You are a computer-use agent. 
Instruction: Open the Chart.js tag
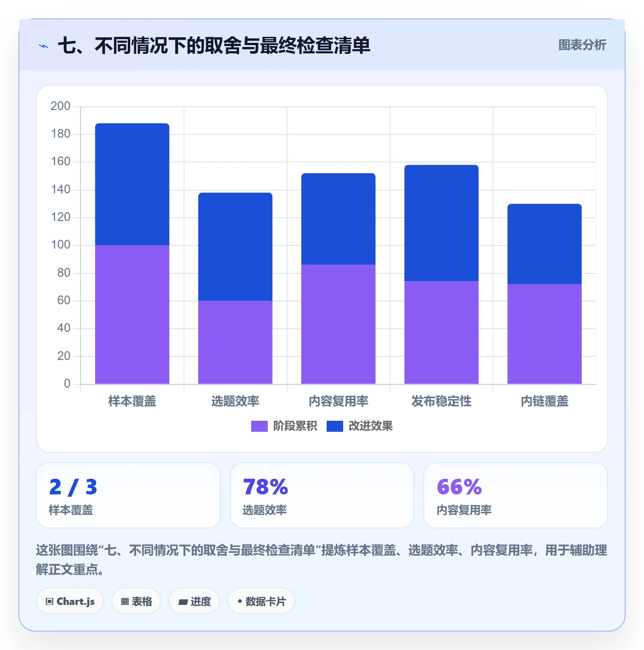point(70,601)
